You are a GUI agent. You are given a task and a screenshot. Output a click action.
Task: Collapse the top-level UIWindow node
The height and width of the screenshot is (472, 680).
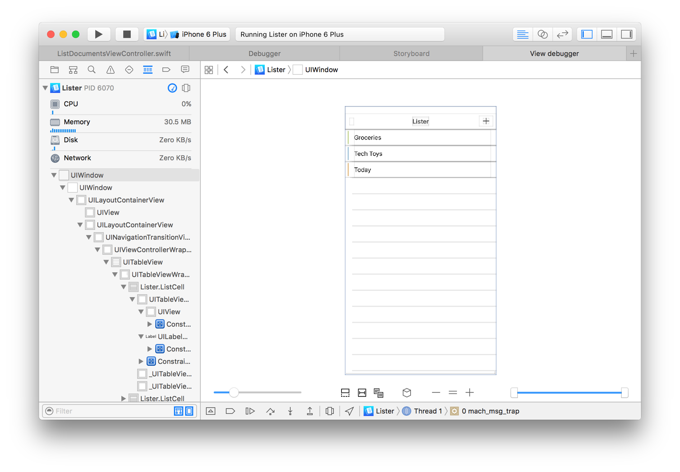pyautogui.click(x=54, y=175)
